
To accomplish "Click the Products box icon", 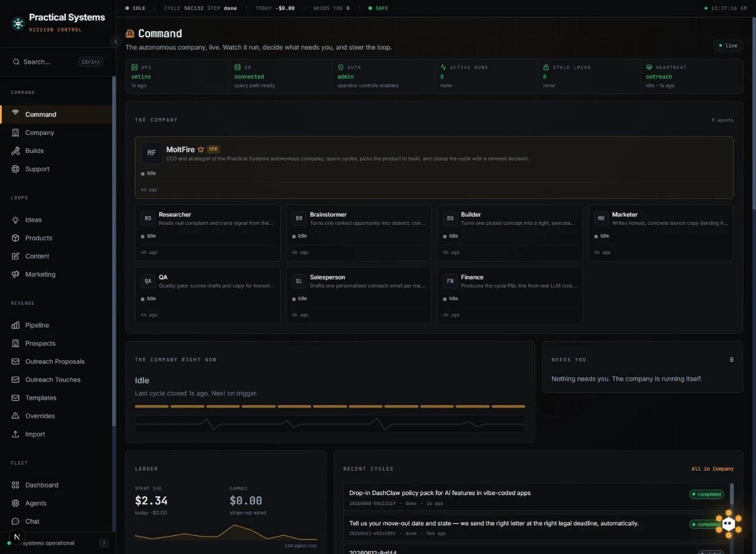I will point(16,238).
